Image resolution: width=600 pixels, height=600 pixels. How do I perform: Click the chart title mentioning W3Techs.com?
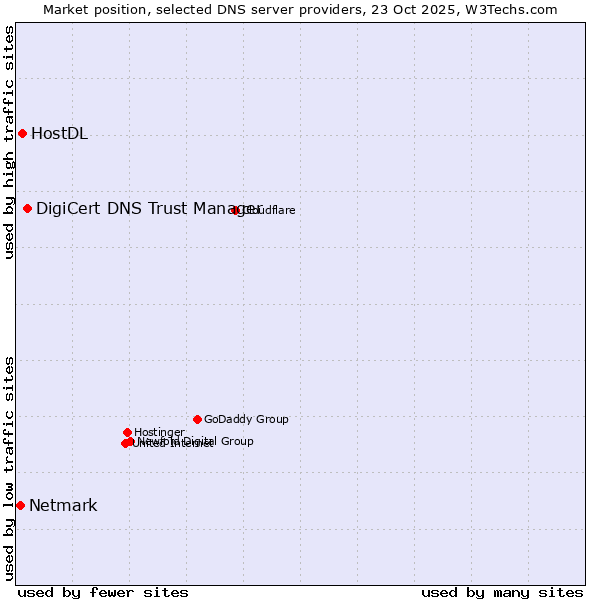pos(300,9)
